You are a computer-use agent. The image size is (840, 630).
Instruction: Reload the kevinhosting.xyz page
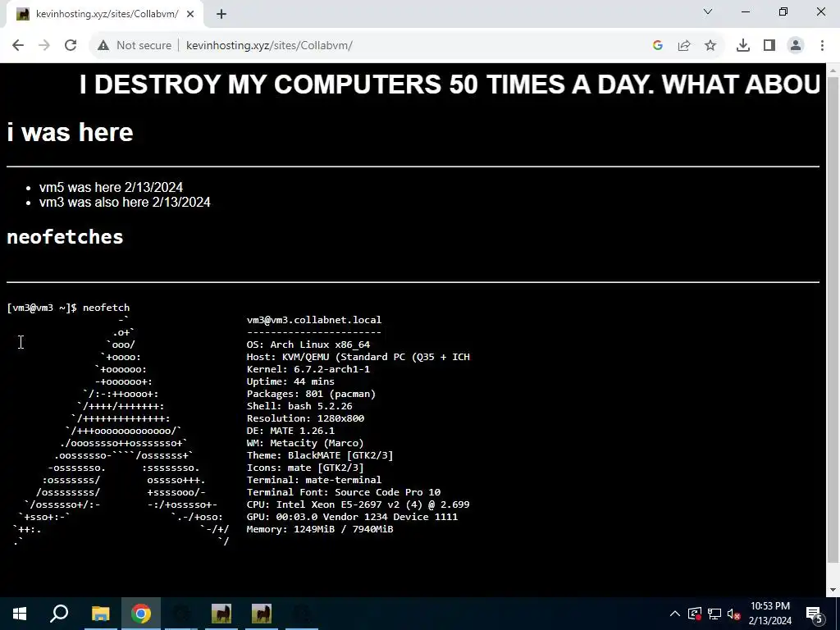tap(71, 46)
